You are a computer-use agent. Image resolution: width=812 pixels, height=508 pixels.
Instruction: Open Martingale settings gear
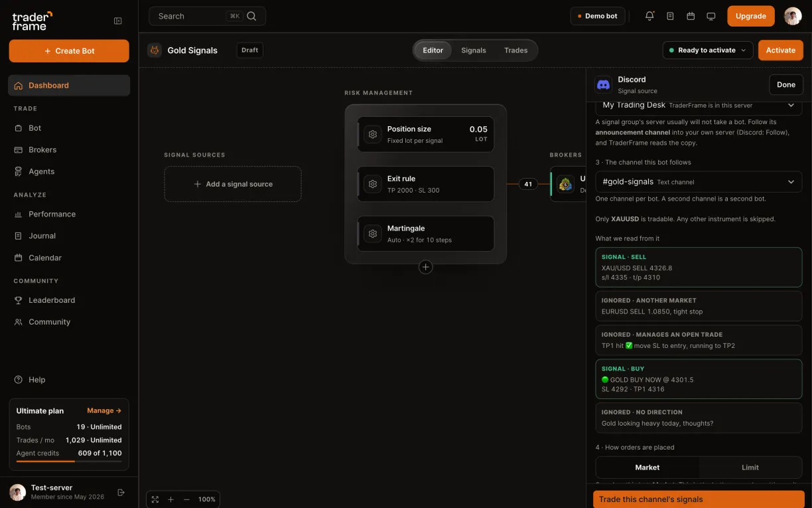[x=373, y=234]
